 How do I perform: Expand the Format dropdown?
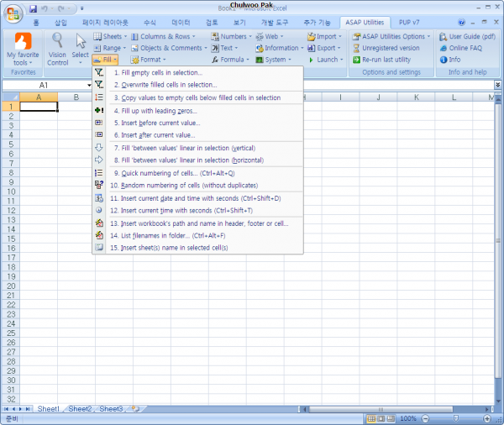[x=149, y=60]
